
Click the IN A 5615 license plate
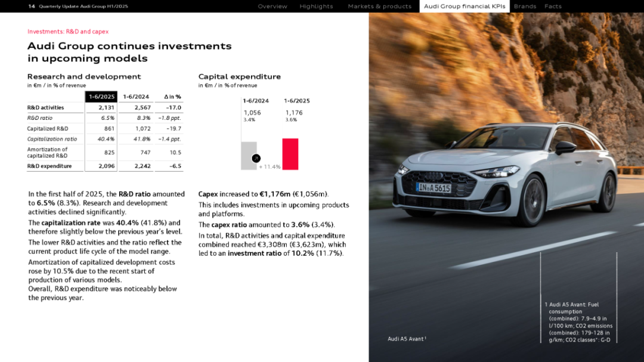(x=434, y=188)
